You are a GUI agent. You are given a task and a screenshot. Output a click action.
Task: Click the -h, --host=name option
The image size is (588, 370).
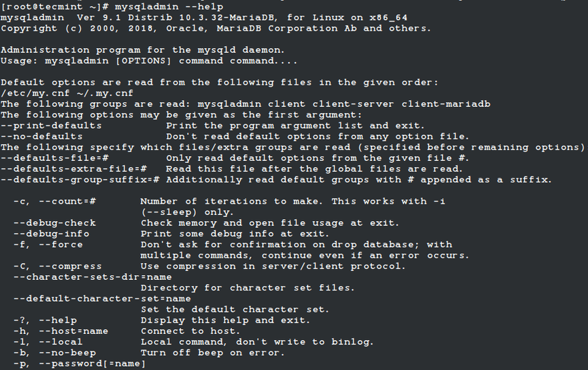pyautogui.click(x=61, y=331)
